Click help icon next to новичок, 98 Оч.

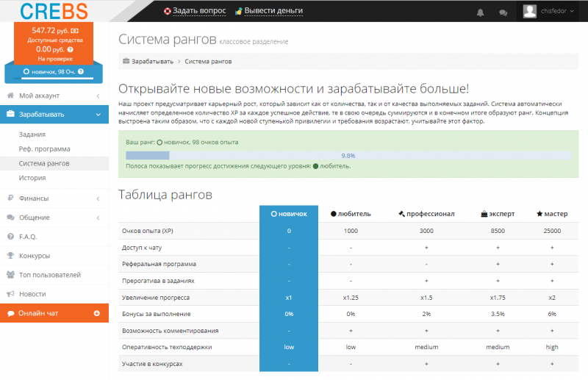pos(81,71)
